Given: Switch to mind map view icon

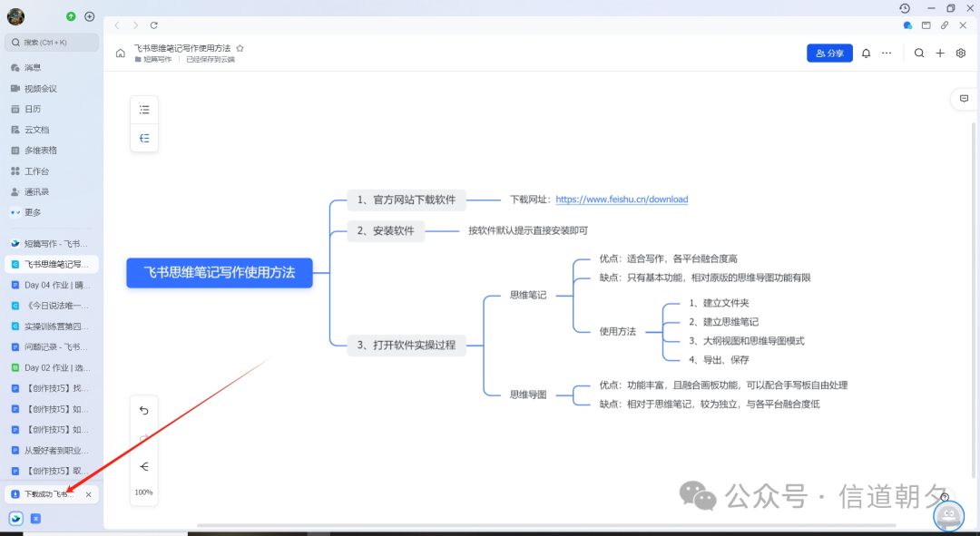Looking at the screenshot, I should pyautogui.click(x=144, y=138).
